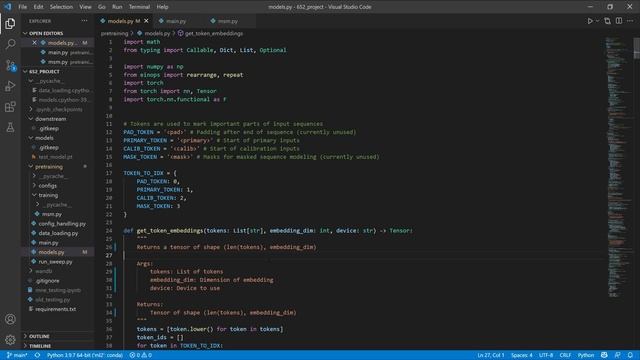Open the Edit menu
The width and height of the screenshot is (640, 360).
tap(38, 7)
